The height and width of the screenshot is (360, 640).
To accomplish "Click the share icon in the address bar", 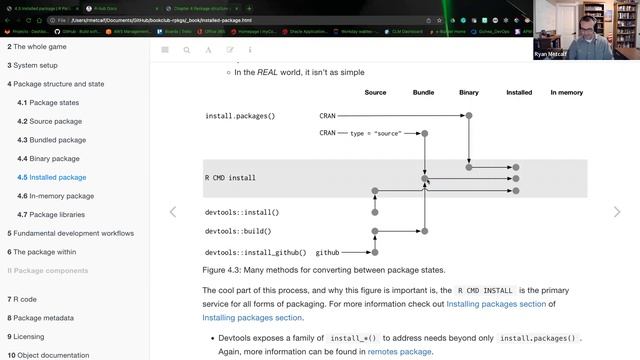I will (x=428, y=20).
